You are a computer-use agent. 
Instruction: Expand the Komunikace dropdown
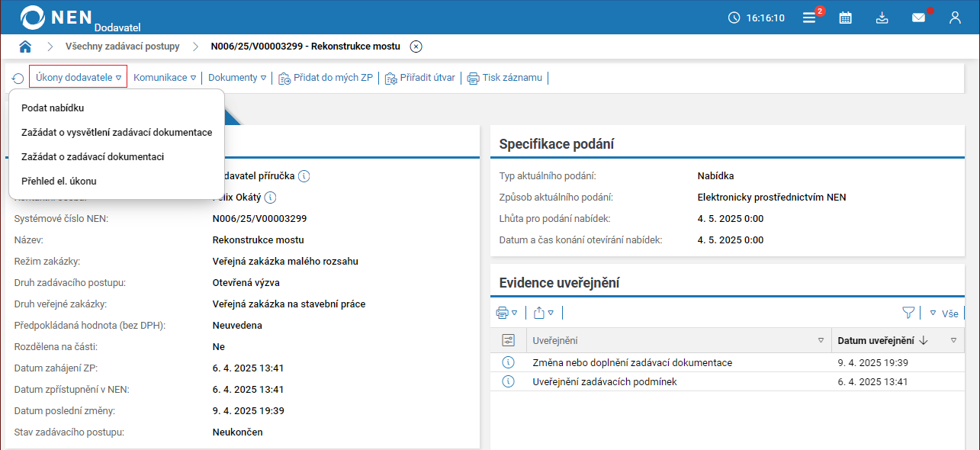[165, 78]
